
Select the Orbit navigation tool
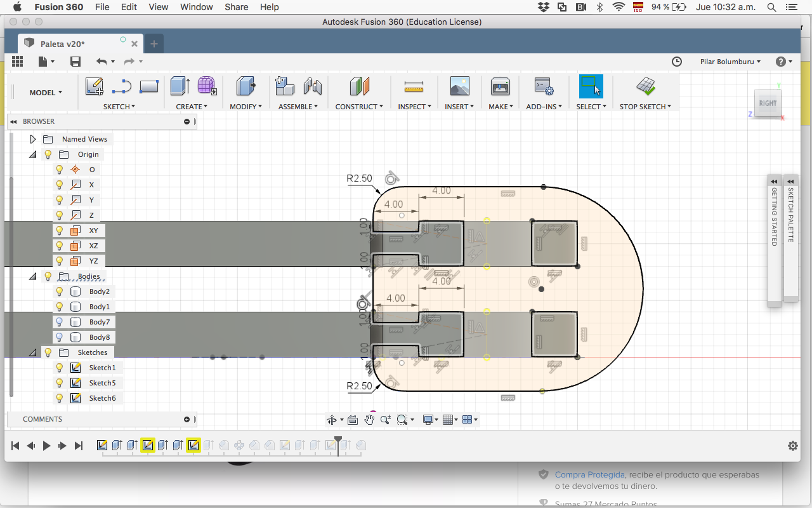point(331,420)
